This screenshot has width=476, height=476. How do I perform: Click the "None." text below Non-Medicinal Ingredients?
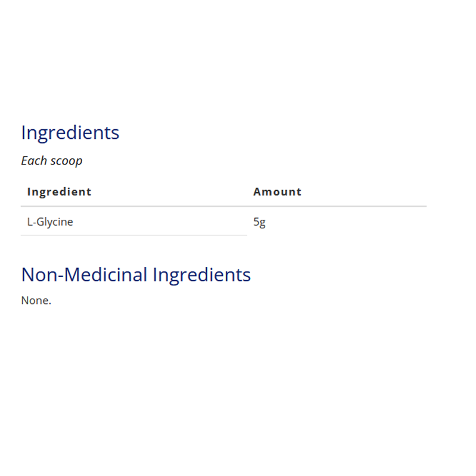tap(36, 301)
